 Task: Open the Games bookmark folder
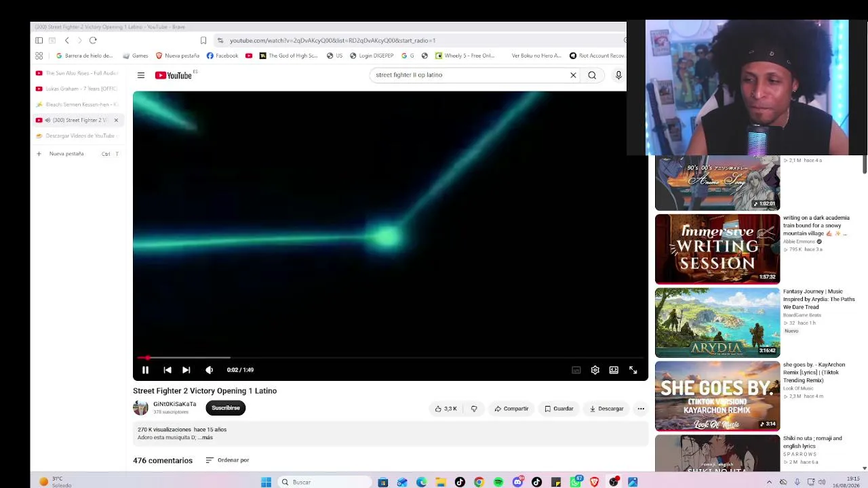[x=136, y=56]
